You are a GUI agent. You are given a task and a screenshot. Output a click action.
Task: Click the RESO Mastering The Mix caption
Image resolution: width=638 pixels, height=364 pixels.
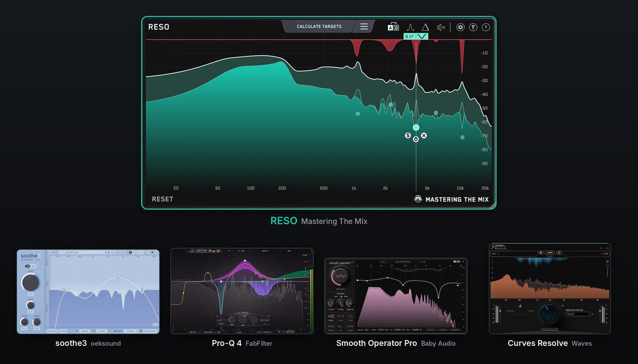coord(318,221)
